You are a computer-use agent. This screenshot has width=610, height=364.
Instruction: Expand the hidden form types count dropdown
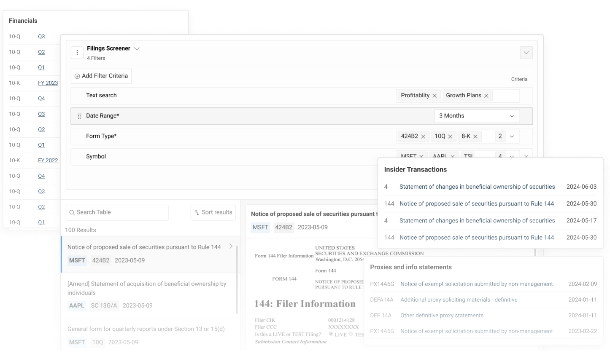512,136
